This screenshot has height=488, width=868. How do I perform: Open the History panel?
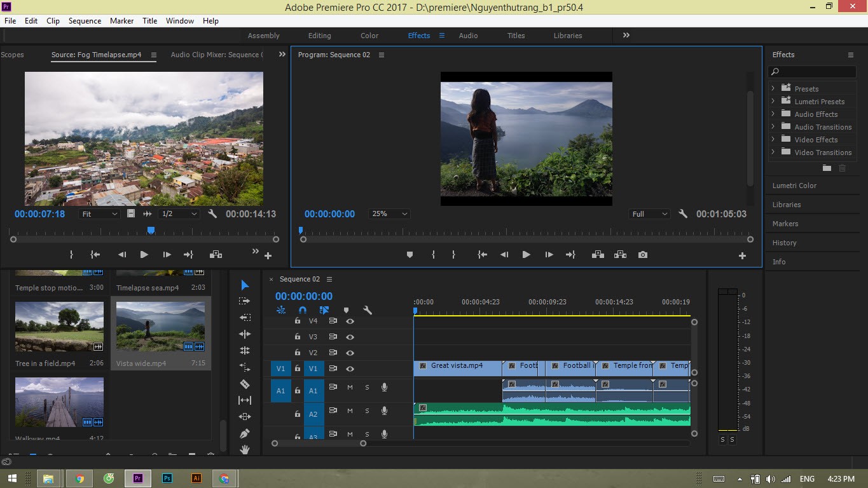point(784,243)
